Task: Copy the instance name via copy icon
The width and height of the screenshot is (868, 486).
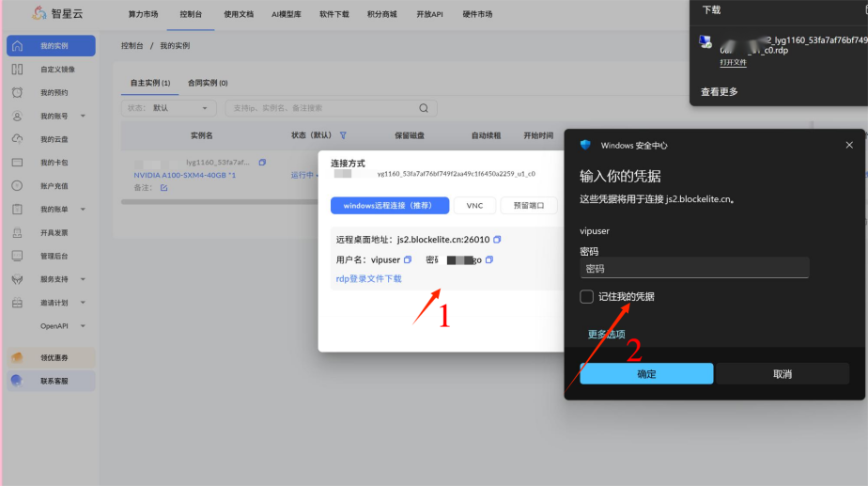Action: 262,163
